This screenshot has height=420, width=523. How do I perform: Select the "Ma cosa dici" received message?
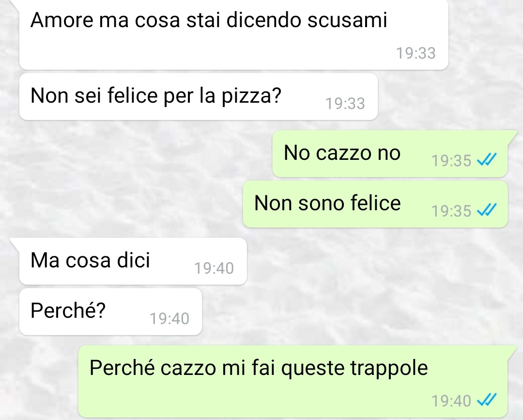point(133,261)
